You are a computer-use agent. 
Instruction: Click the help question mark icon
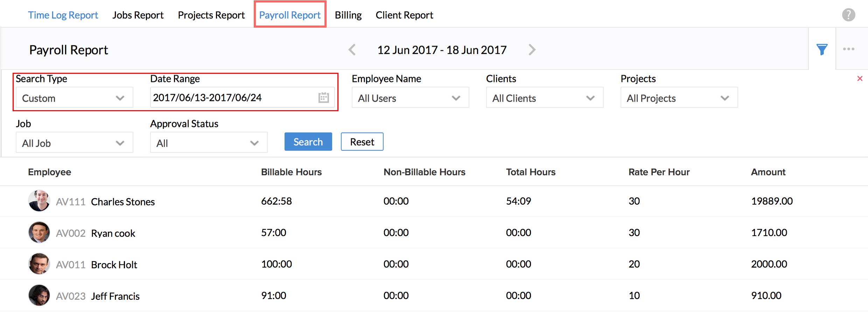pos(848,15)
